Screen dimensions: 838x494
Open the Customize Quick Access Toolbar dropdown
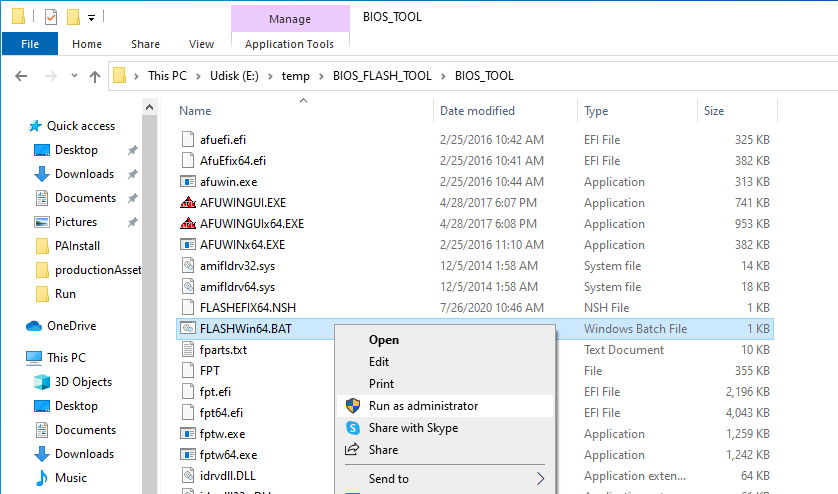coord(91,18)
